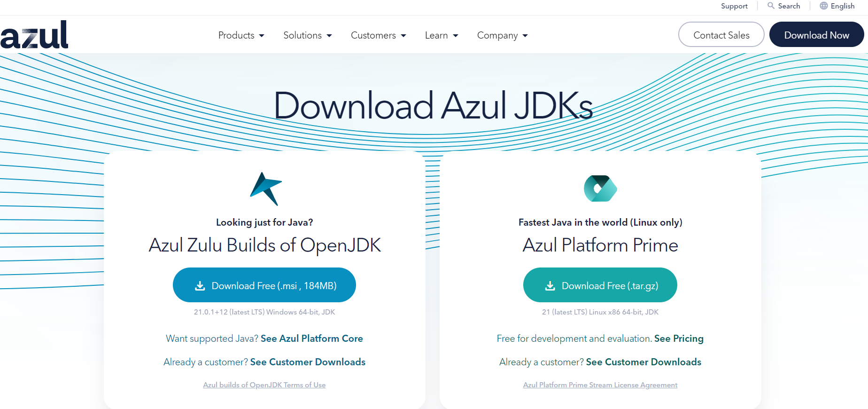Viewport: 868px width, 409px height.
Task: Open the Solutions menu
Action: [308, 35]
